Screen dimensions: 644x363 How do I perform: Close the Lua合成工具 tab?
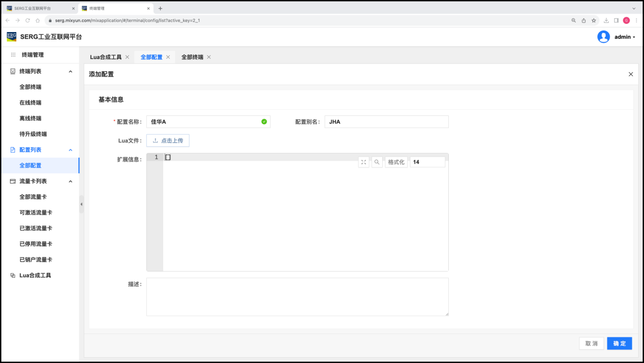(127, 57)
